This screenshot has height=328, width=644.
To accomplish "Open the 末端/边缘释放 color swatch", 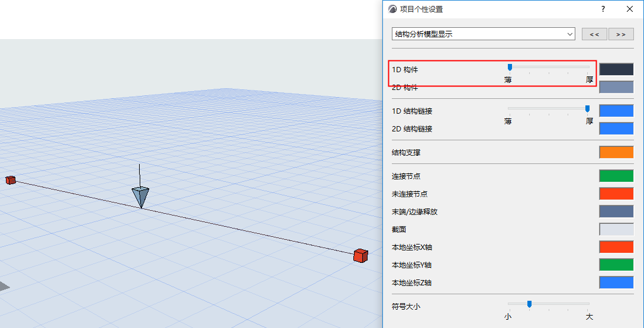I will (616, 212).
